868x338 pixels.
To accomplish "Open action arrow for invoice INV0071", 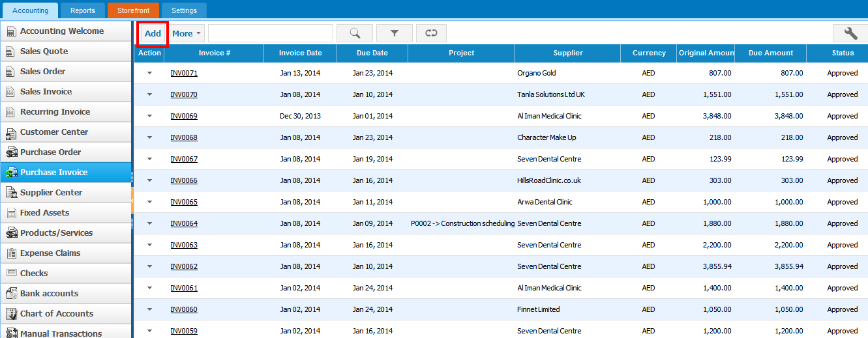I will [149, 73].
